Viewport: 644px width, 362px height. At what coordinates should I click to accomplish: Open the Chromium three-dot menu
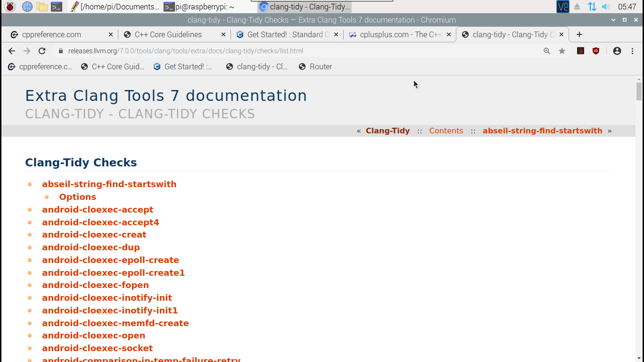coord(633,51)
